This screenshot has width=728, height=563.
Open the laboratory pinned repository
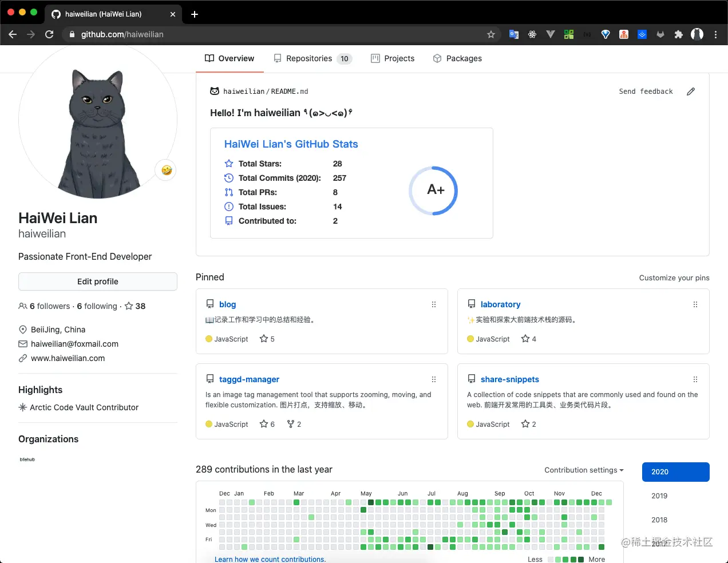pyautogui.click(x=500, y=304)
